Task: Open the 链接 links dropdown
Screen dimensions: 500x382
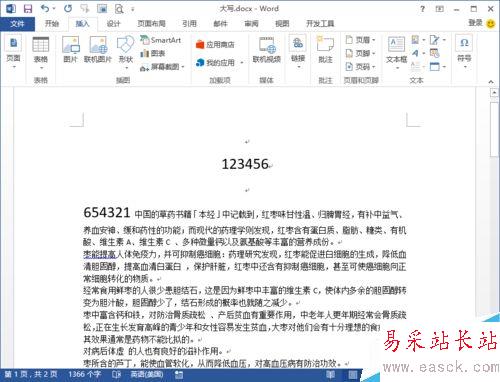Action: pos(298,53)
